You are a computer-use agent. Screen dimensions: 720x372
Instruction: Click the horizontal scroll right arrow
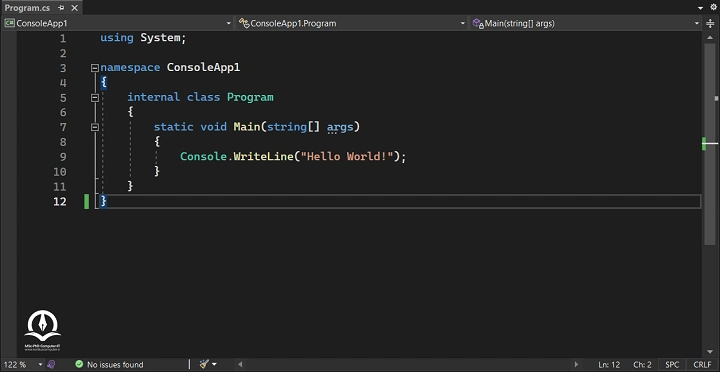[576, 365]
